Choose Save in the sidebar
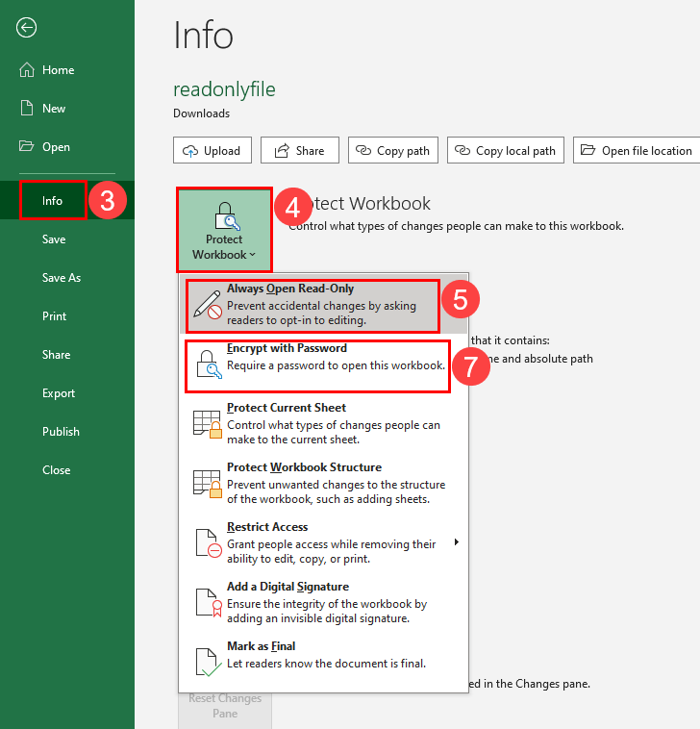The height and width of the screenshot is (729, 700). 54,239
